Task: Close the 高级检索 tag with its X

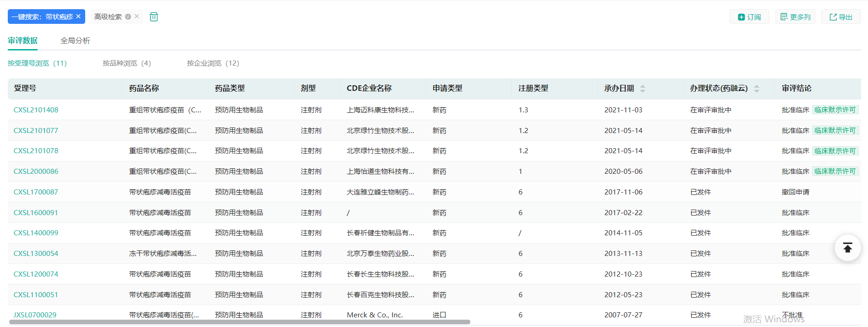Action: click(x=136, y=17)
